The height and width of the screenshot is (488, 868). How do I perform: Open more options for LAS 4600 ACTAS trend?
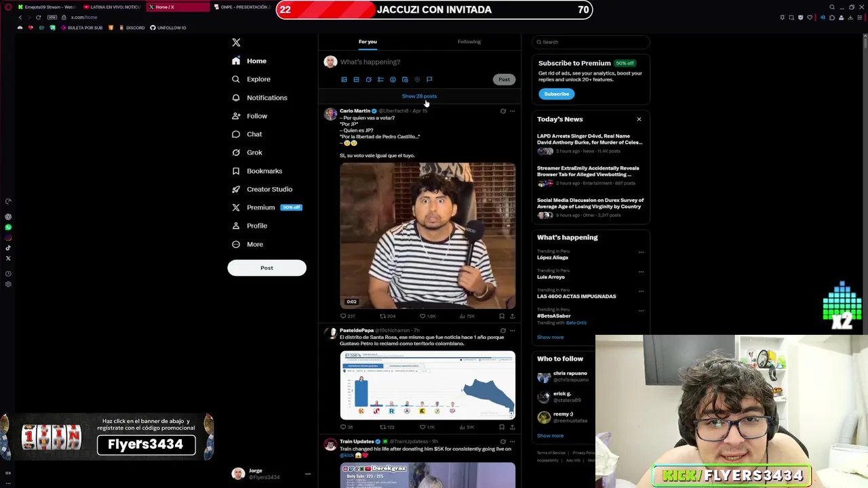641,291
